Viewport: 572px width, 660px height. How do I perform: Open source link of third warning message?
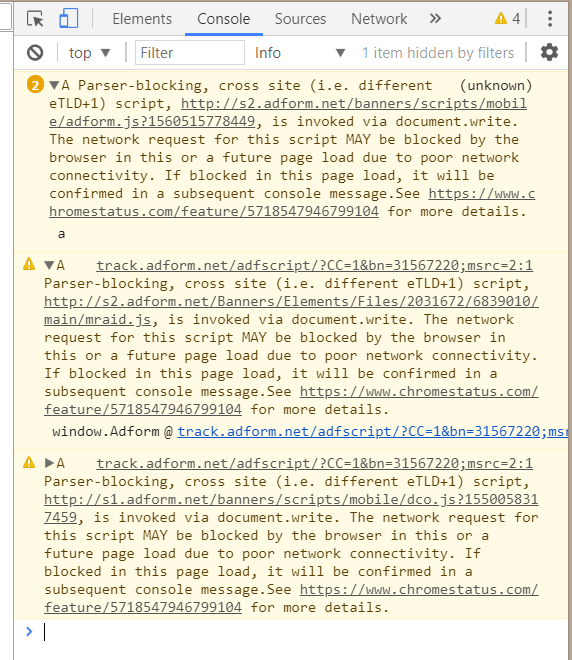pyautogui.click(x=314, y=463)
